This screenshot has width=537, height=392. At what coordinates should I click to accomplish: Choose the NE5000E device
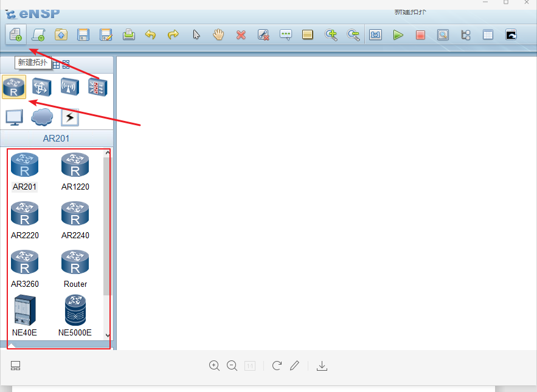(75, 315)
